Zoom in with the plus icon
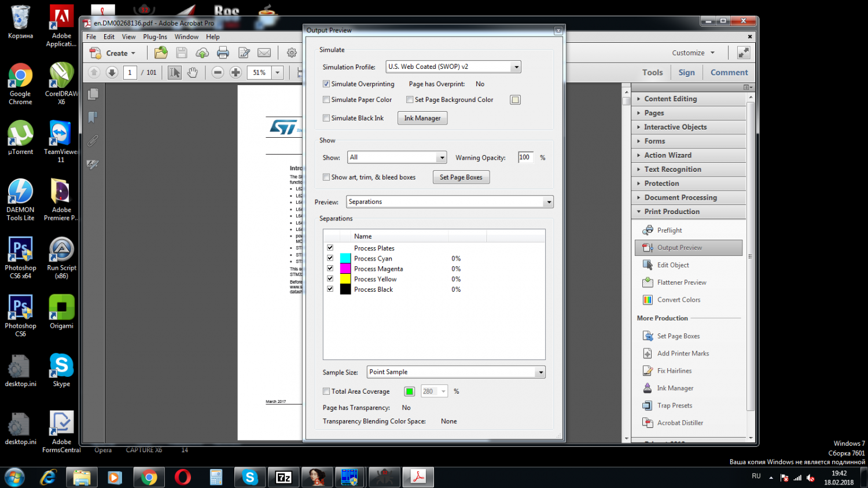868x488 pixels. click(x=236, y=72)
